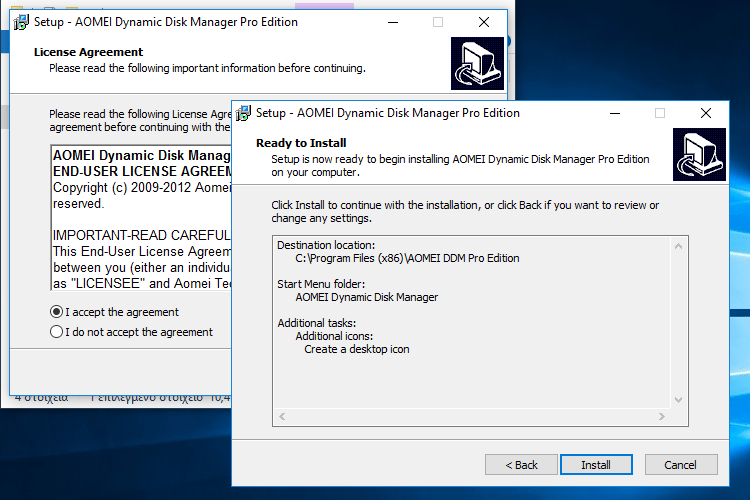750x500 pixels.
Task: Click computer installer image in Ready to Install window
Action: click(699, 155)
